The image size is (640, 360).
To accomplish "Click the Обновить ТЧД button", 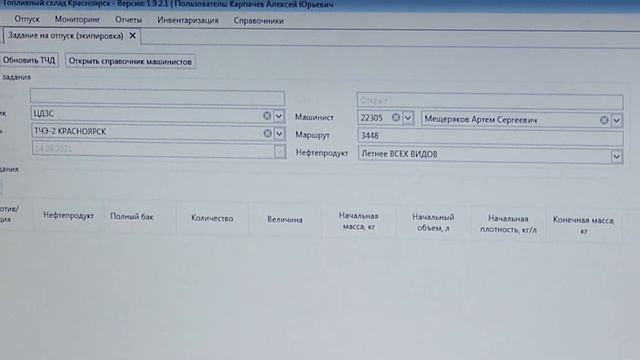I will [29, 60].
